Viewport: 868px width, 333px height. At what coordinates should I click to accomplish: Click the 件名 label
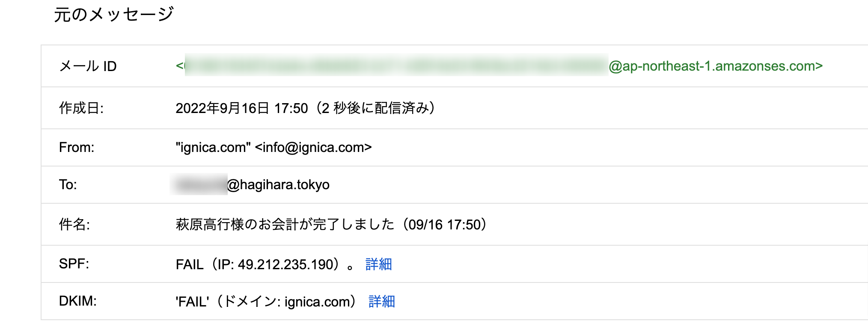pos(74,224)
